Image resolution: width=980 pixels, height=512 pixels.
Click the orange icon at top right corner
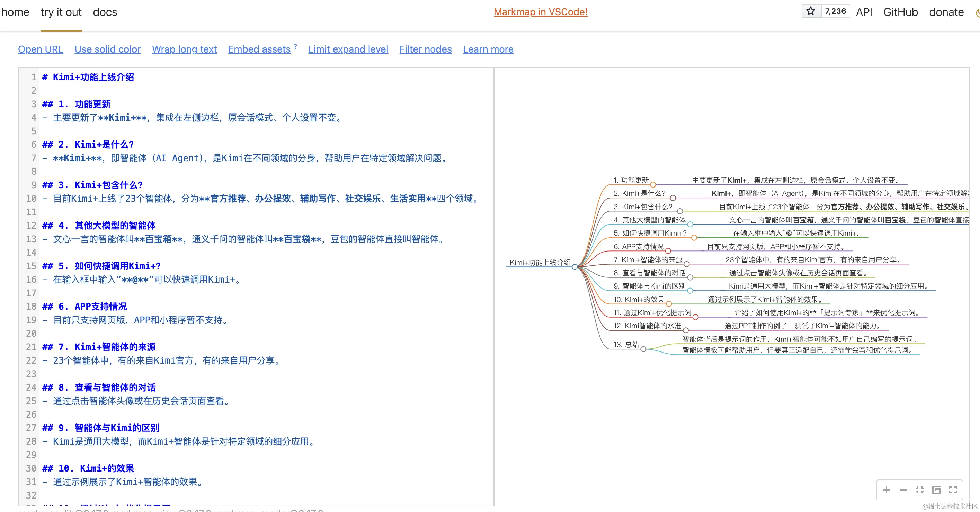point(978,12)
